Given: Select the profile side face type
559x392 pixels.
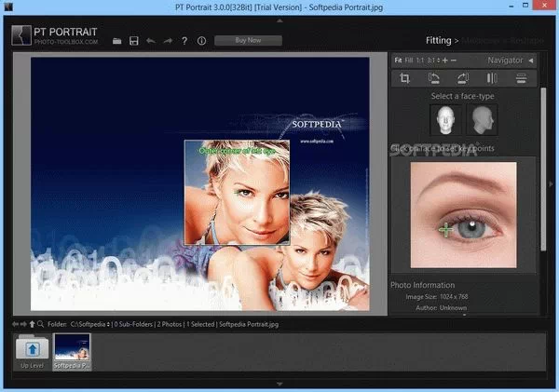Looking at the screenshot, I should 482,118.
